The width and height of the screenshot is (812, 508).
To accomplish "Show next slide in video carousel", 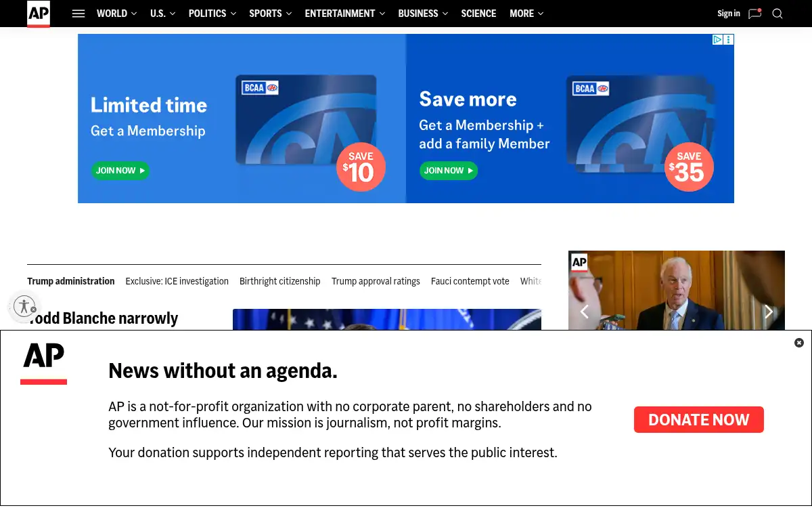I will coord(769,312).
